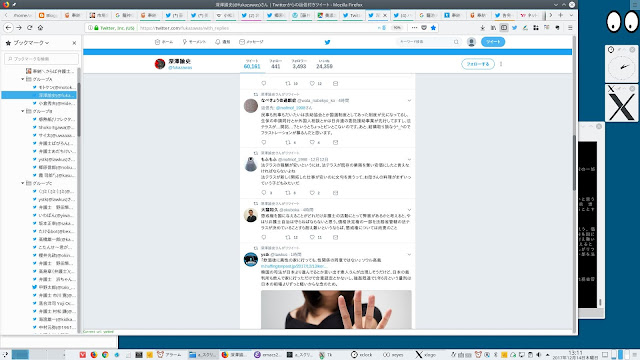The image size is (640, 360).
Task: Open the Pocket icon in address bar
Action: [424, 28]
